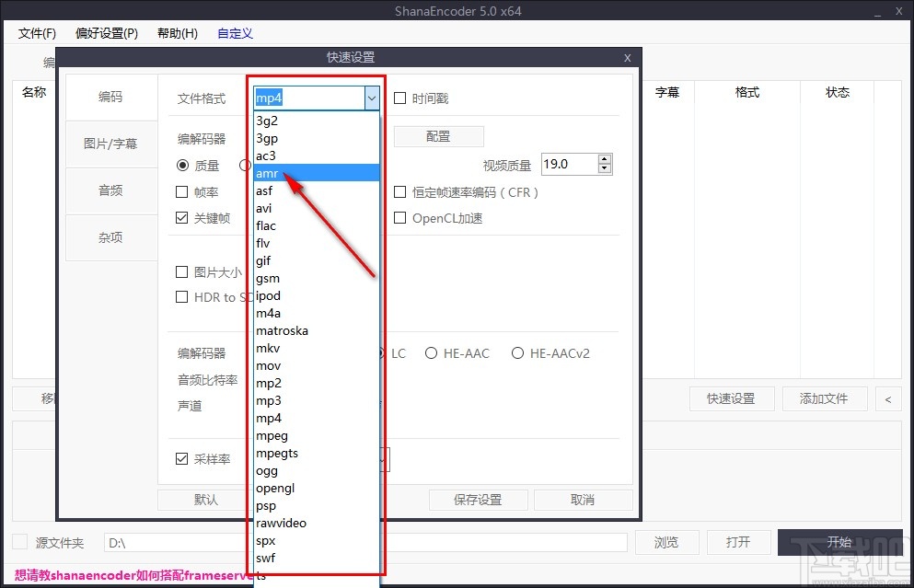The height and width of the screenshot is (588, 914).
Task: Click the 配置 button
Action: [438, 136]
